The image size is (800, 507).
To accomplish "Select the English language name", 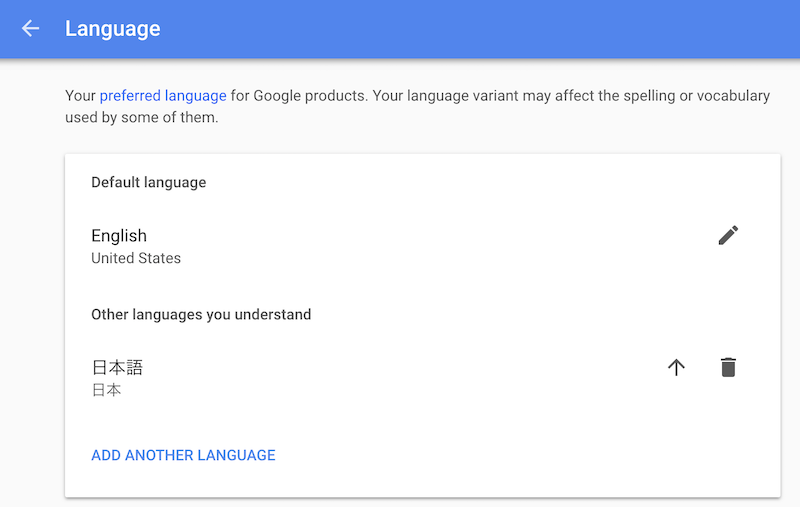I will (x=119, y=236).
